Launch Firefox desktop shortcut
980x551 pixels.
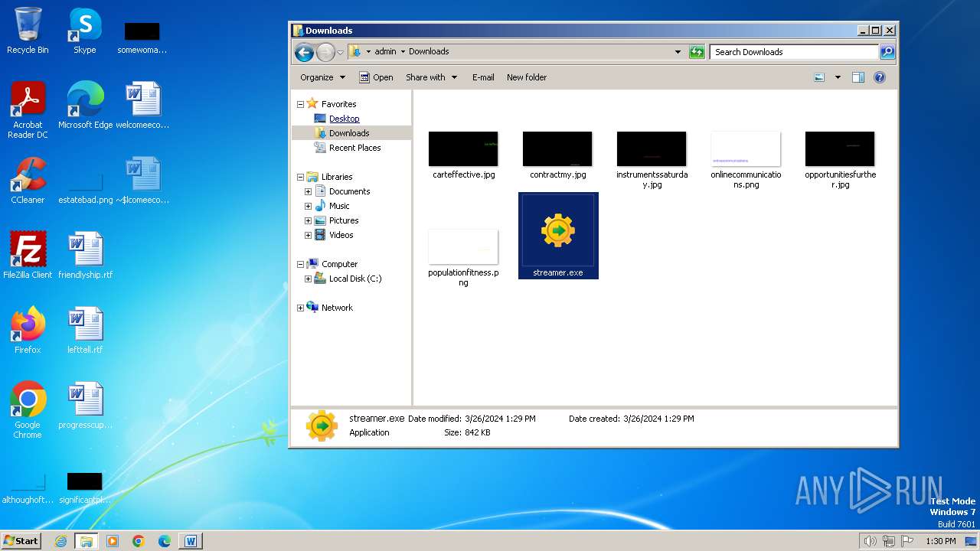[x=28, y=331]
